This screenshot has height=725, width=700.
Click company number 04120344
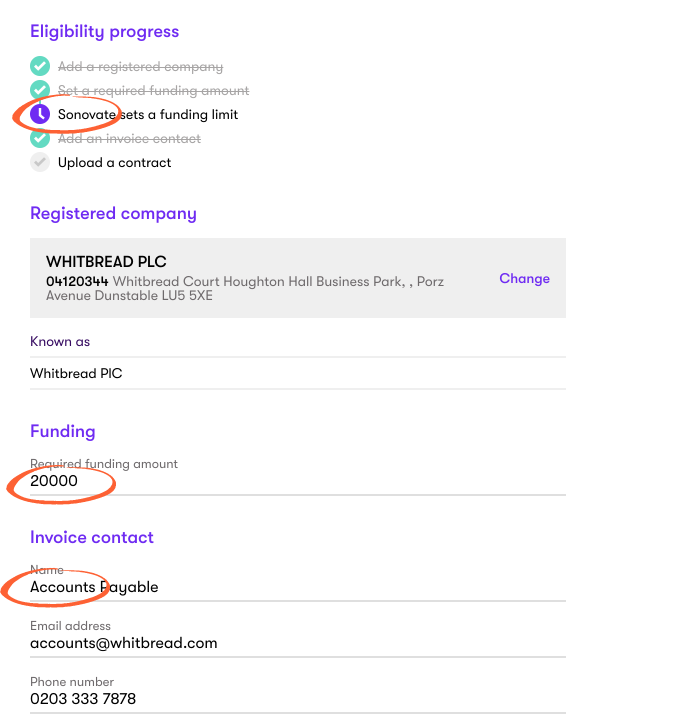tap(77, 282)
